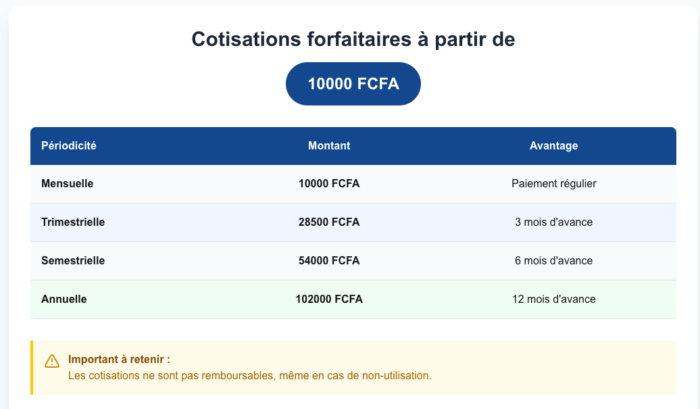Click the Important à retenir label
The height and width of the screenshot is (409, 700).
[119, 359]
